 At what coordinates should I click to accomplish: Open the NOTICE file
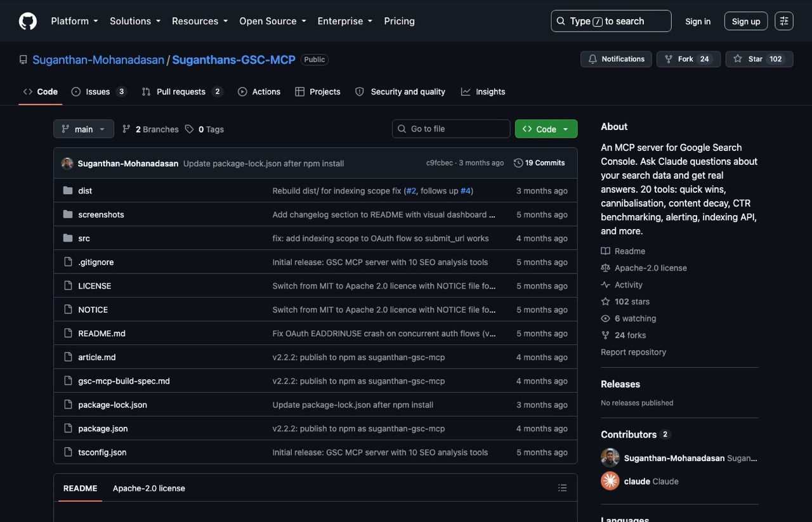(x=93, y=310)
